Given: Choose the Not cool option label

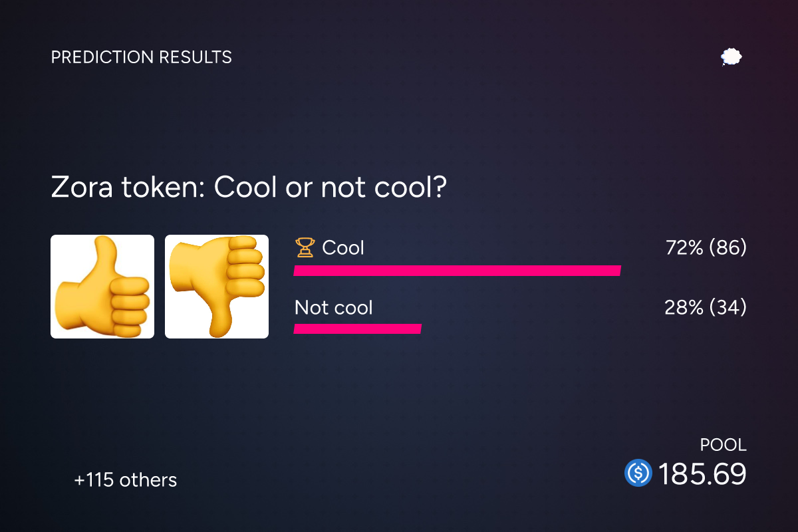Looking at the screenshot, I should pos(334,308).
